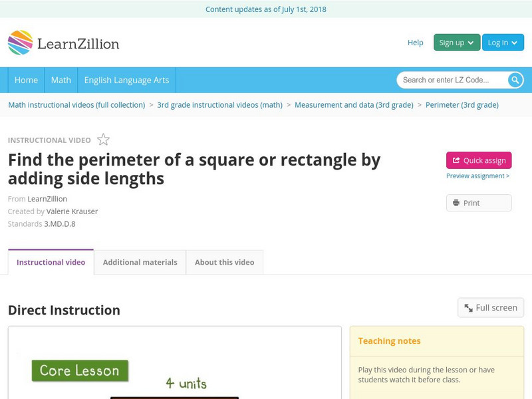Switch to the Additional materials tab
532x399 pixels.
pyautogui.click(x=140, y=262)
